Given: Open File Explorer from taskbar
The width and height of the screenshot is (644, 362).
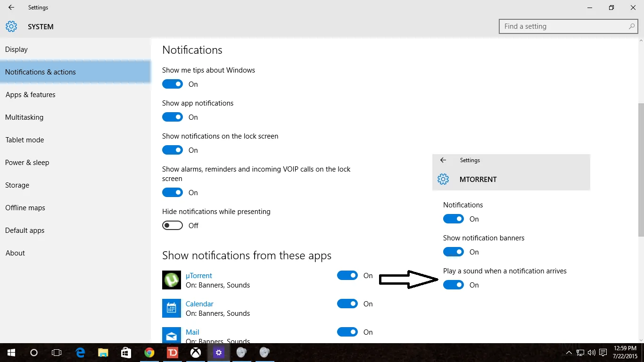Looking at the screenshot, I should pos(103,353).
